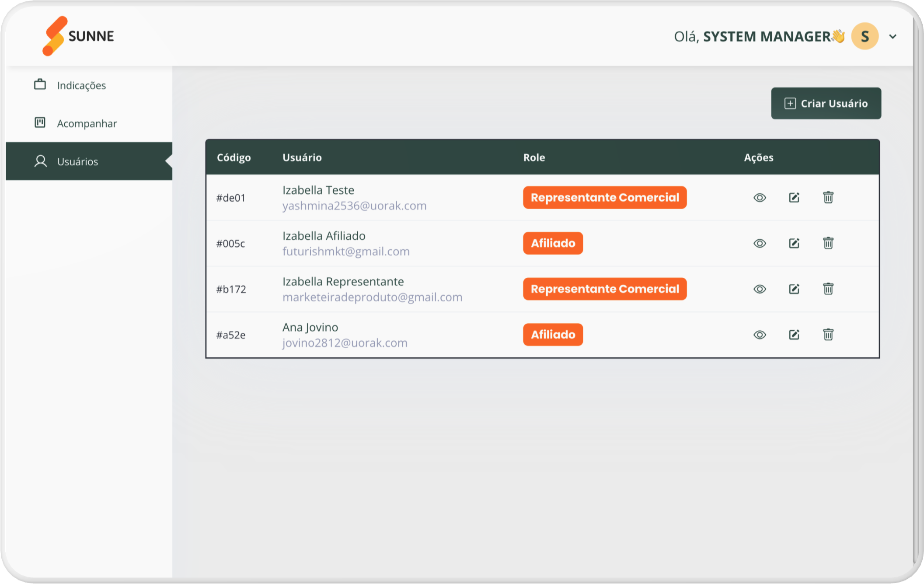Viewport: 924px width, 584px height.
Task: Click plus icon in Criar Usuário
Action: point(790,103)
